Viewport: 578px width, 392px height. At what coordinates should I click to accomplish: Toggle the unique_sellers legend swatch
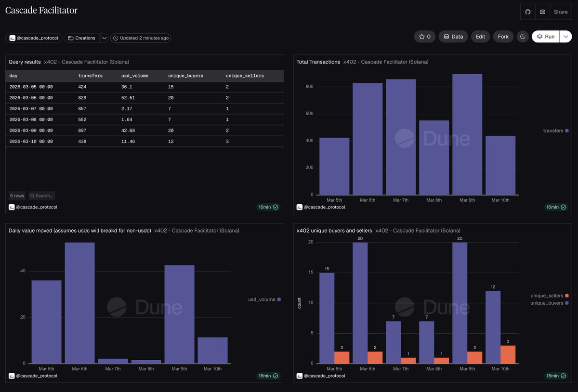[x=567, y=296]
